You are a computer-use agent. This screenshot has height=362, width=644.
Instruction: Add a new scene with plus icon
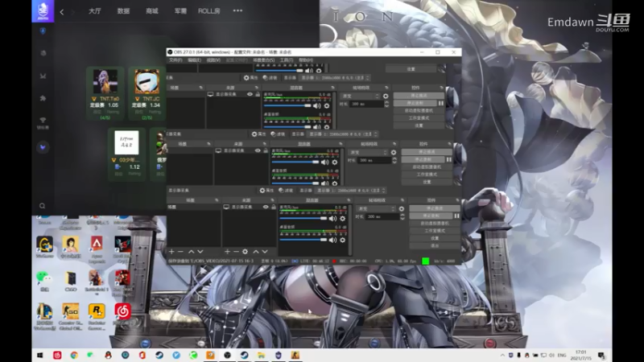point(171,252)
